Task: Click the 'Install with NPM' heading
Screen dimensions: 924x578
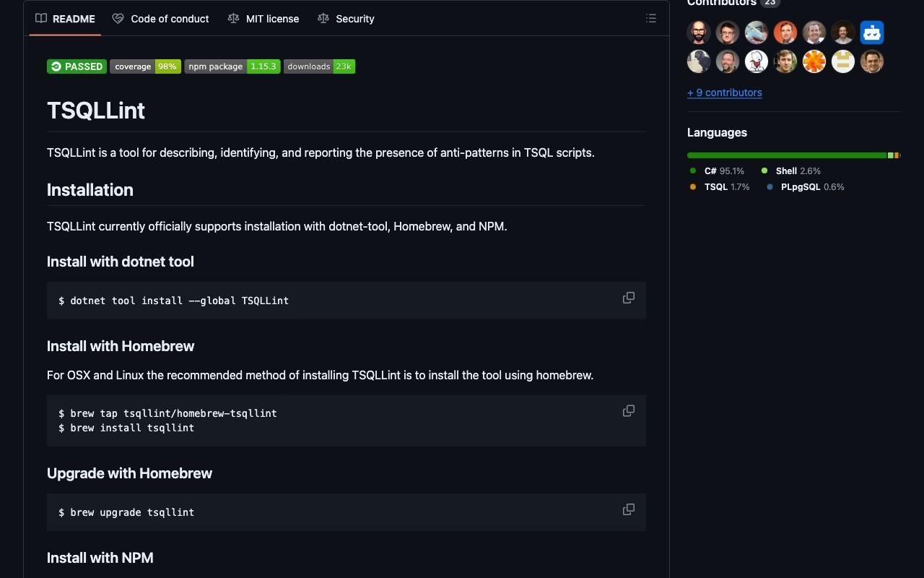Action: [100, 558]
